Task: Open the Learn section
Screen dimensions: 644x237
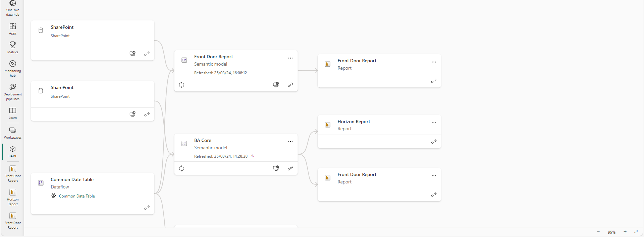Action: pos(13,113)
